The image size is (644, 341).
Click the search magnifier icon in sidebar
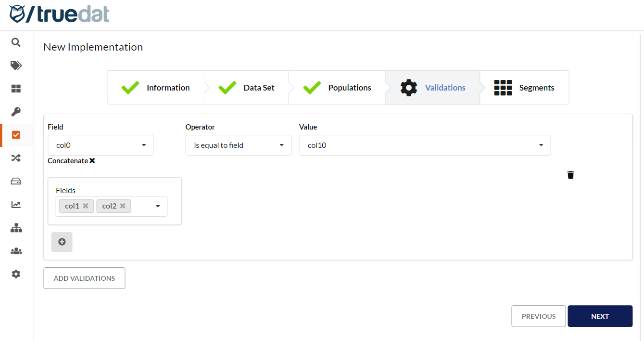click(16, 42)
